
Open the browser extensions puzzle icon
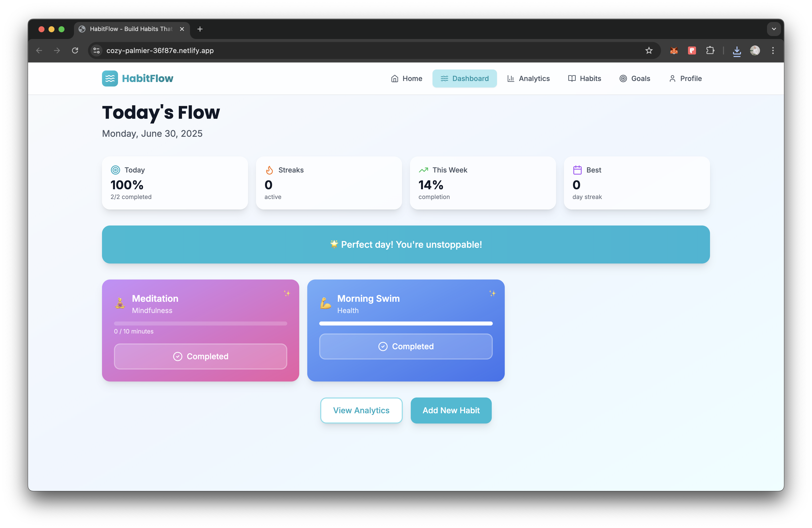[x=710, y=50]
